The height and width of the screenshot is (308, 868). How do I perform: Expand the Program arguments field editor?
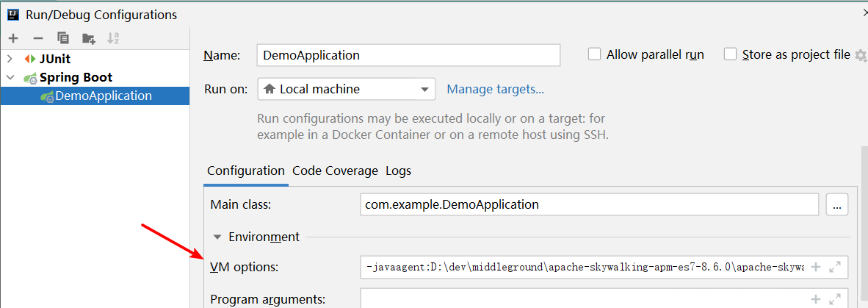click(835, 300)
